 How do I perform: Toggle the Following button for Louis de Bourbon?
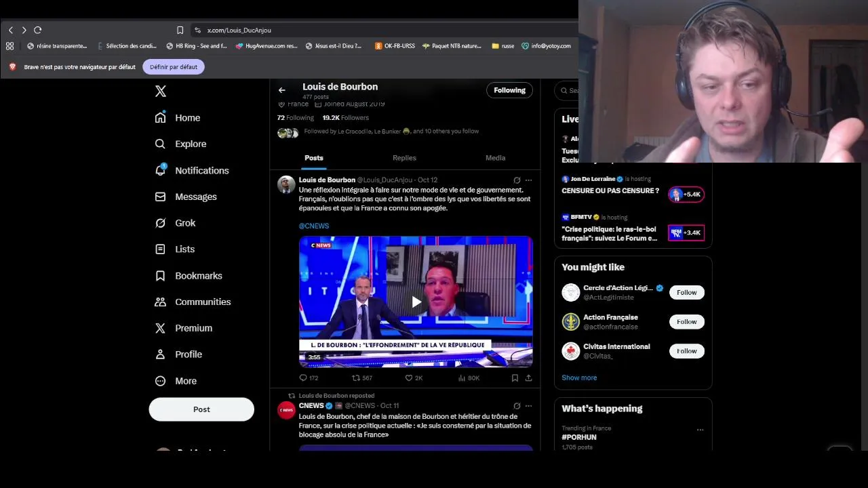(x=509, y=90)
